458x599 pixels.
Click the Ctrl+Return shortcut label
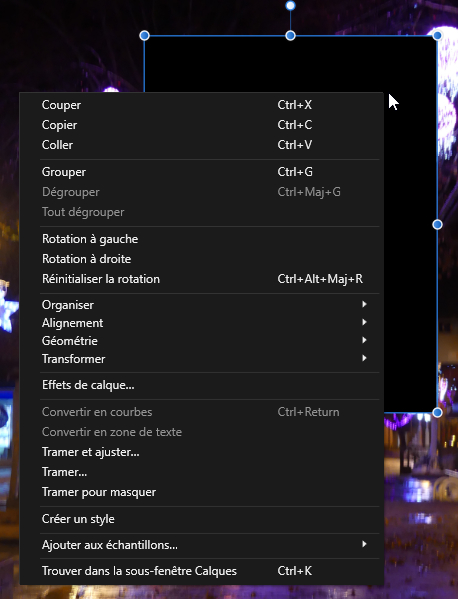308,412
